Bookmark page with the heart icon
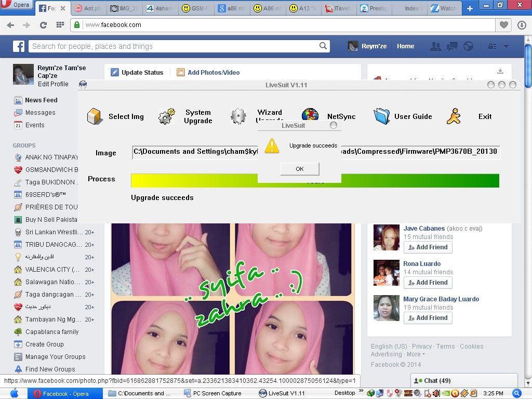This screenshot has width=532, height=399. (503, 25)
